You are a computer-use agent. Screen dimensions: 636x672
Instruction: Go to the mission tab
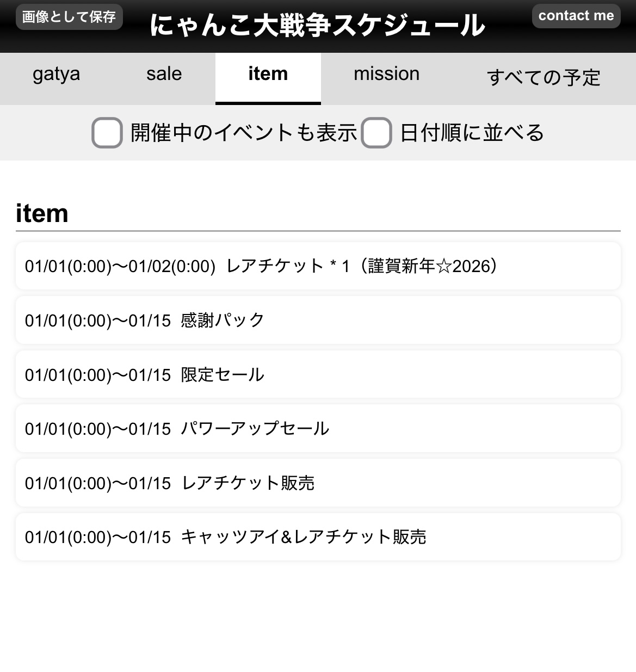coord(386,75)
